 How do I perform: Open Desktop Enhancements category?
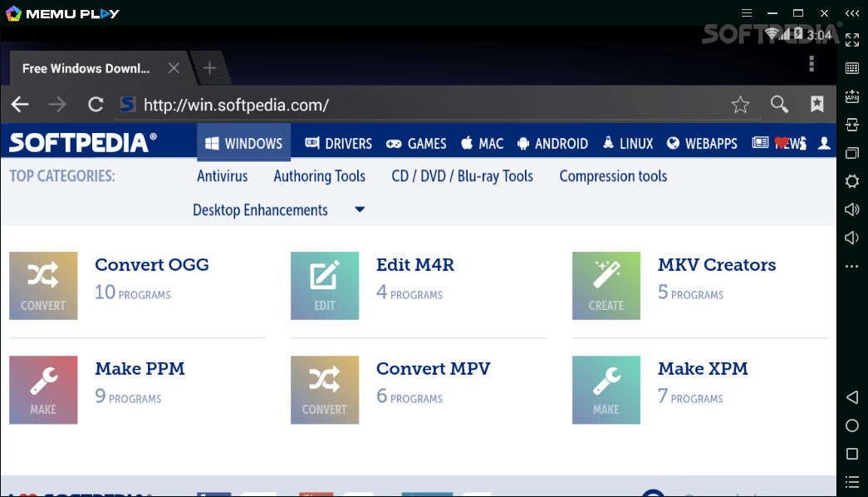pos(260,210)
